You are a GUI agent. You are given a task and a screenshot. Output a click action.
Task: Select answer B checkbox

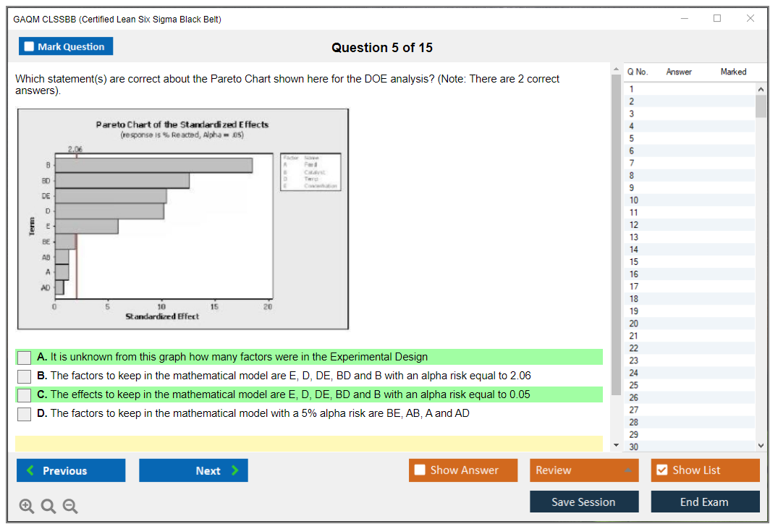(25, 376)
